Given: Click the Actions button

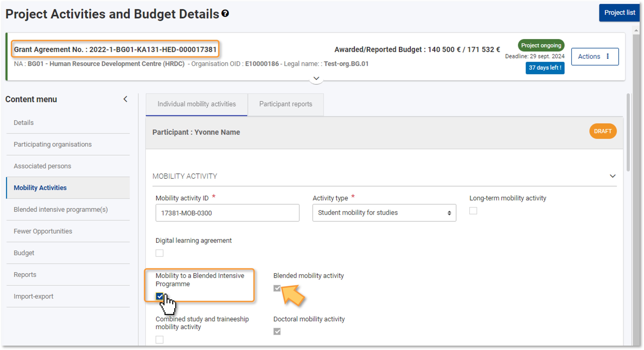Looking at the screenshot, I should [x=595, y=56].
